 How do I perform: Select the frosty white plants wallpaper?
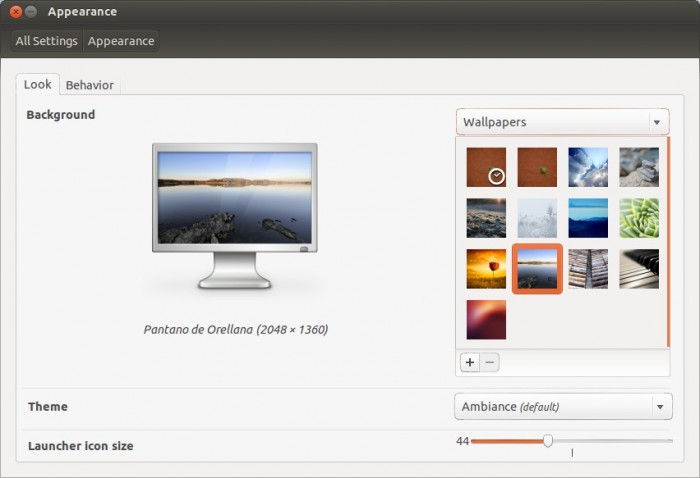pos(537,218)
